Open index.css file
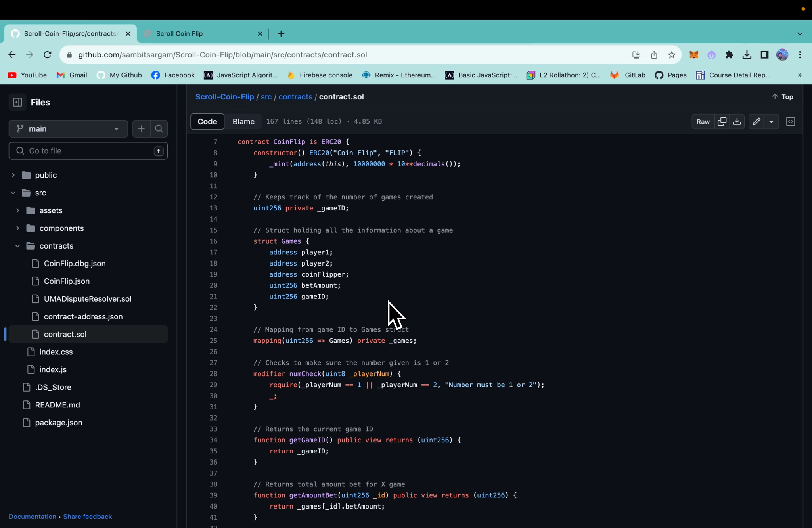The width and height of the screenshot is (812, 528). click(x=56, y=352)
